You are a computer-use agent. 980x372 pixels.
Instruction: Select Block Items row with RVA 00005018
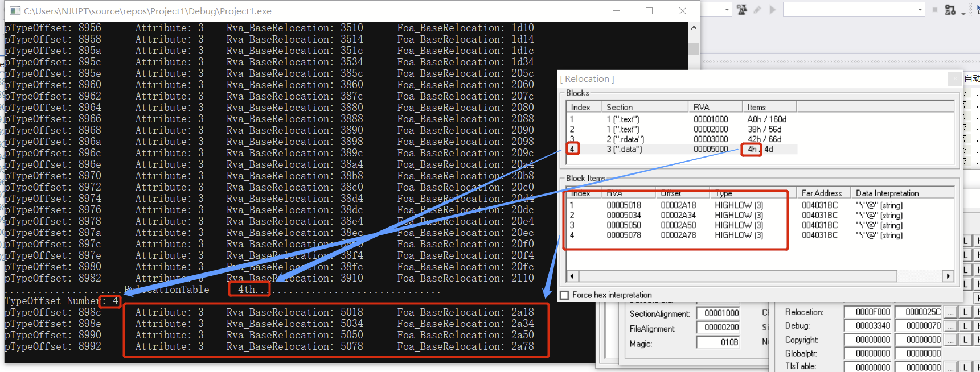760,205
